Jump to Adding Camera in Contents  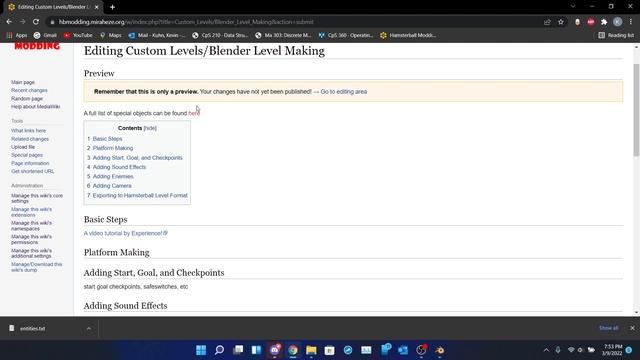(112, 186)
